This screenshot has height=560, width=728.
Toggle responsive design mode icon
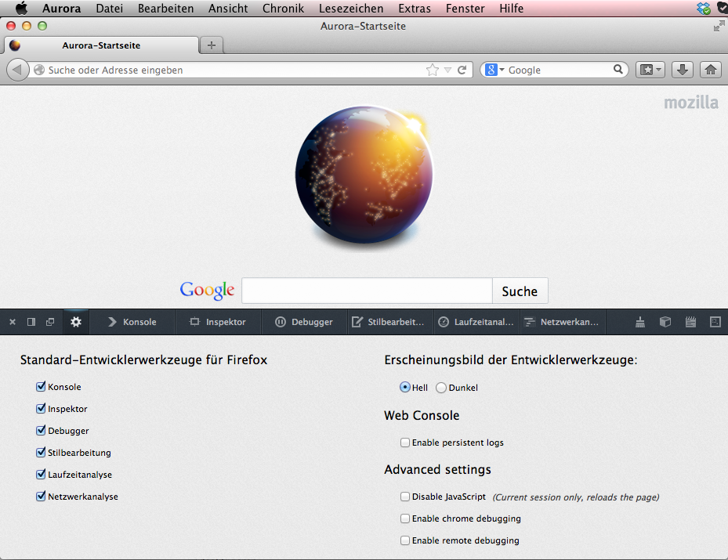pyautogui.click(x=715, y=322)
